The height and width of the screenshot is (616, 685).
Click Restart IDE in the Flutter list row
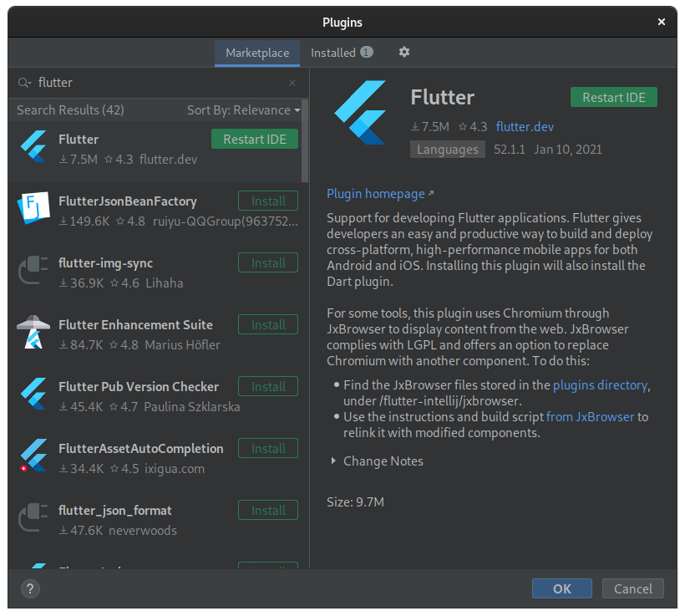pyautogui.click(x=255, y=139)
